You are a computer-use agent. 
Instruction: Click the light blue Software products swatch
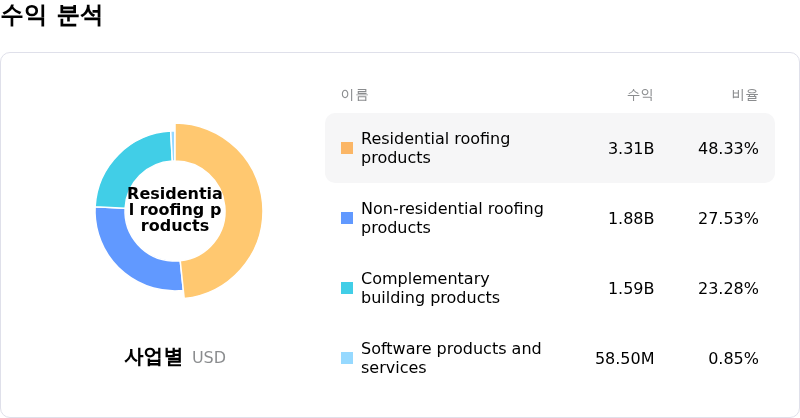[347, 358]
